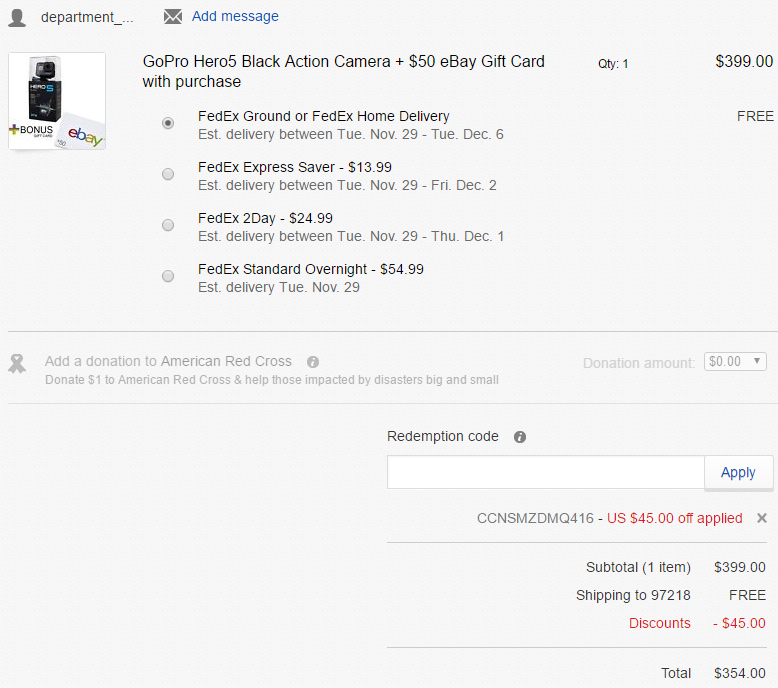Screen dimensions: 778x688
Task: Click the GoPro Hero5 product title
Action: [343, 71]
